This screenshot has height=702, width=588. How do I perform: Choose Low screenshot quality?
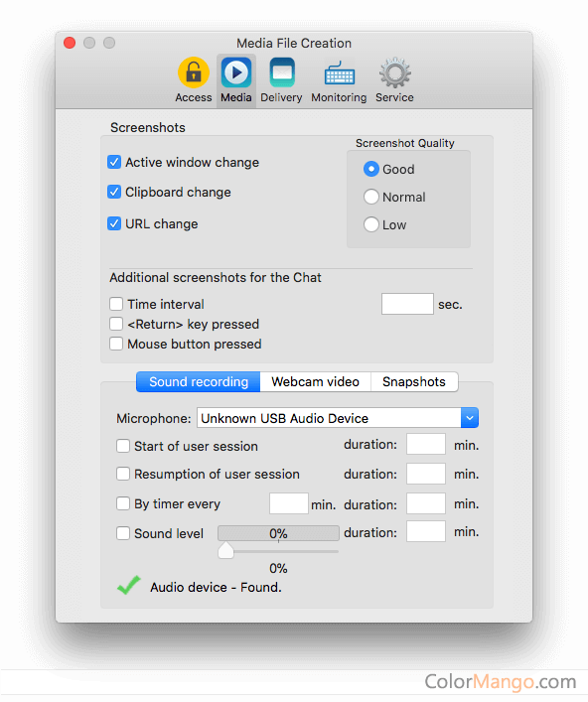click(x=370, y=224)
